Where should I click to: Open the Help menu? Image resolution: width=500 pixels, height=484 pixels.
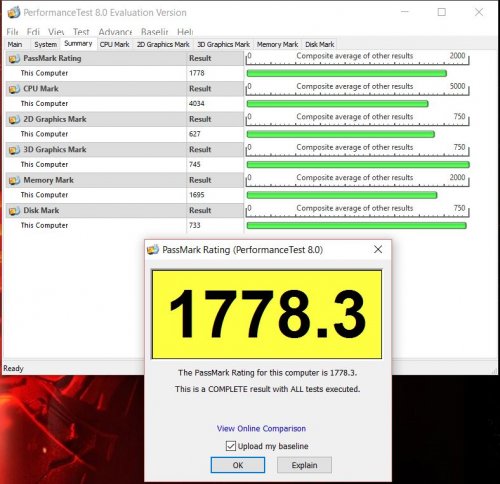click(185, 32)
